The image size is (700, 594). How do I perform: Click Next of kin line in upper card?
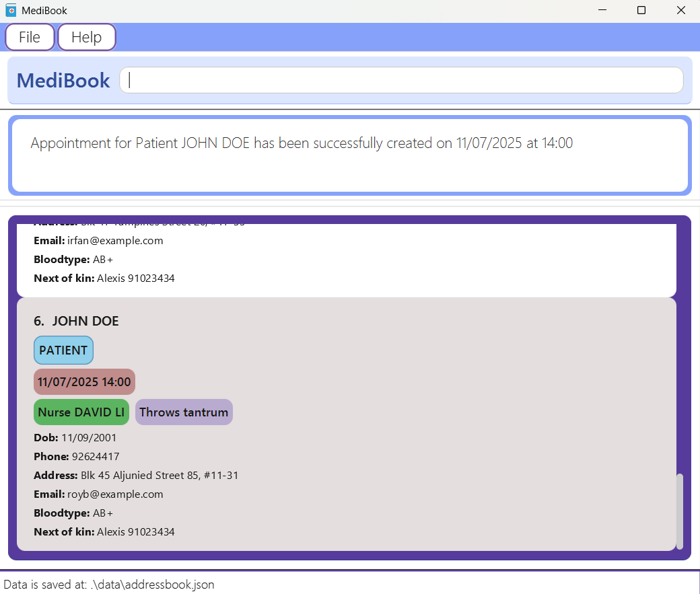[x=104, y=279]
